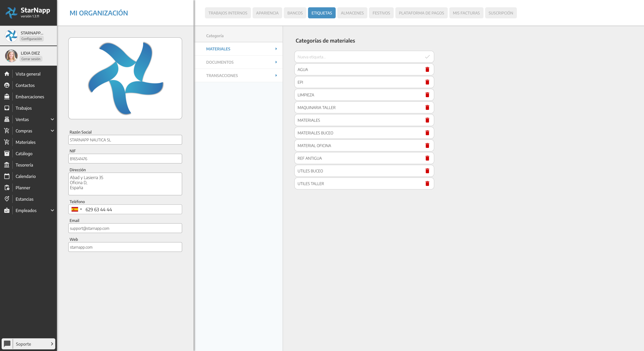Delete the MAQUINARIA TALLER tag
Viewport: 644px width, 351px height.
(427, 107)
